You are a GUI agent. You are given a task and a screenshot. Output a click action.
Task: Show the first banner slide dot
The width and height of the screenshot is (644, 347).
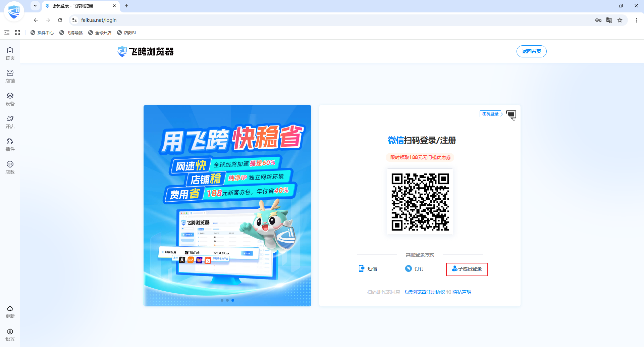pos(222,300)
